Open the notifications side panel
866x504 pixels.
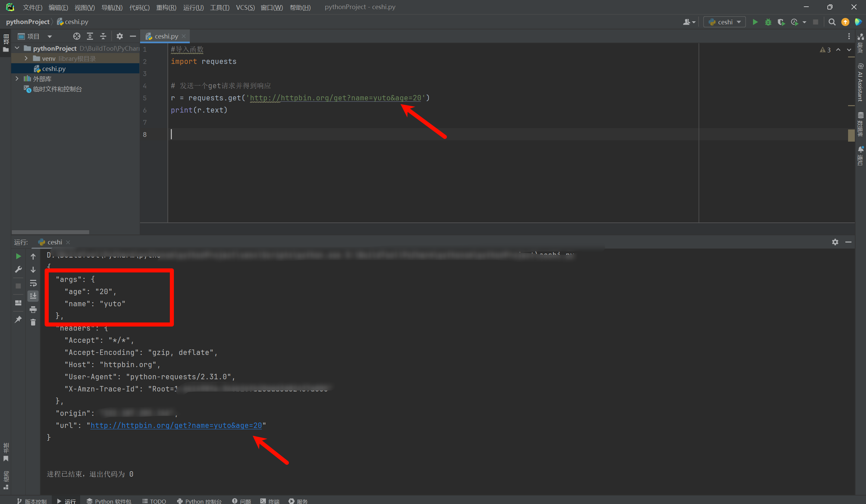(x=861, y=156)
